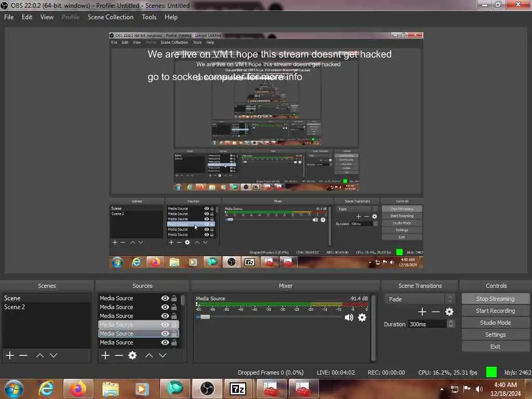
Task: Remove selected source using the minus icon
Action: [119, 355]
